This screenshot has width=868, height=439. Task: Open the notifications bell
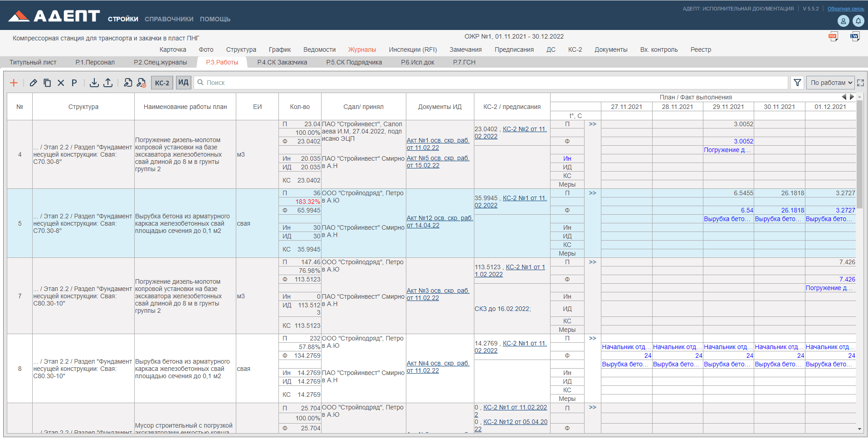(858, 21)
